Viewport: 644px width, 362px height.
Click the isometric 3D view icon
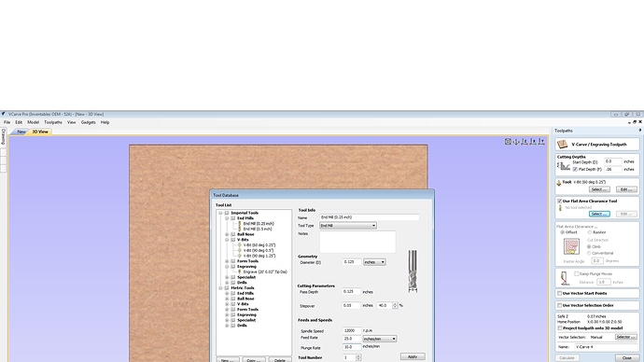click(516, 142)
